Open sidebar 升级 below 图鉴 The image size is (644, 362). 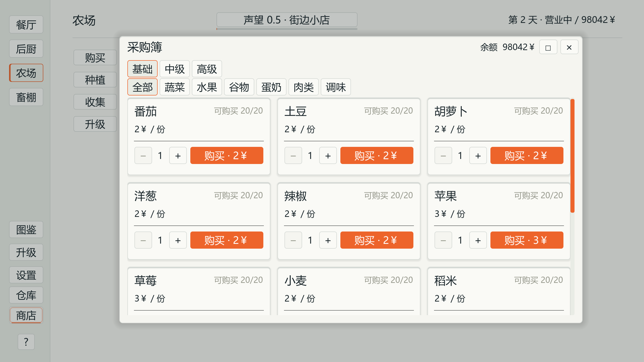(x=26, y=252)
